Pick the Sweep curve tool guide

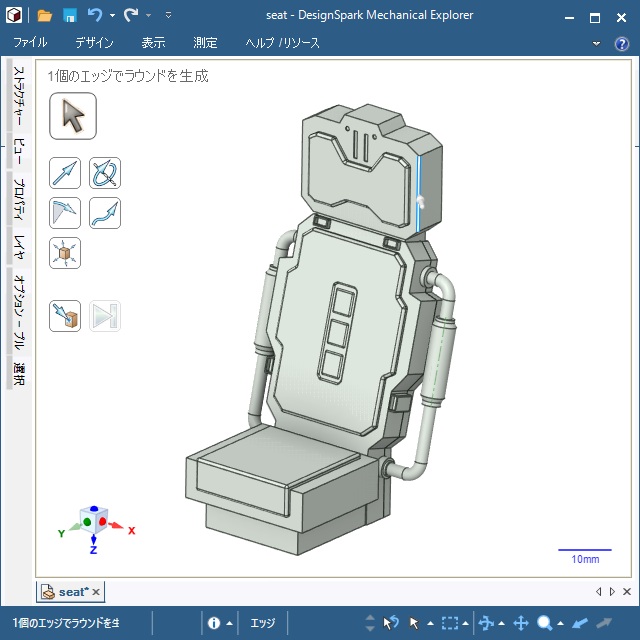coord(105,213)
